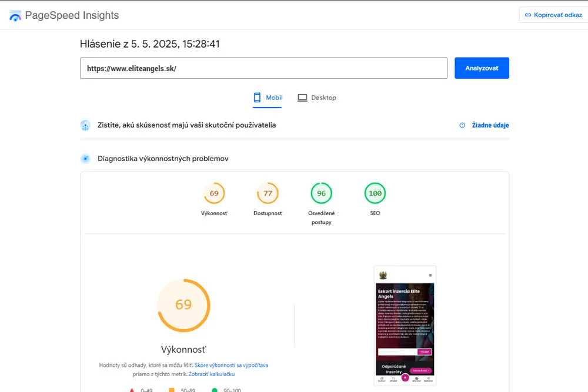Open Skóre výkonnosti sa vypočítava link
This screenshot has height=392, width=588.
pyautogui.click(x=231, y=365)
